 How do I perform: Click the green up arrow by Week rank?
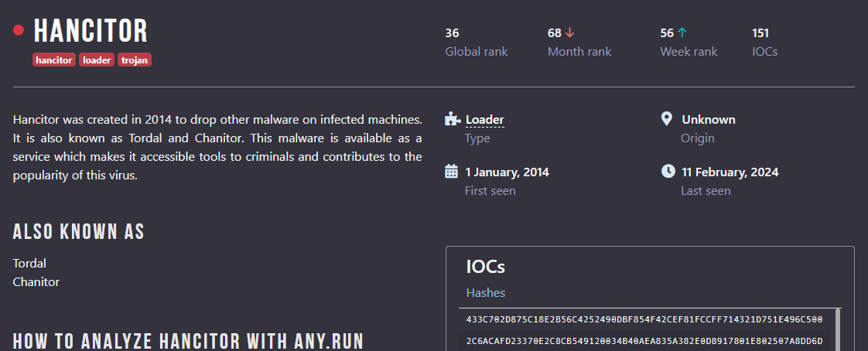click(x=682, y=33)
